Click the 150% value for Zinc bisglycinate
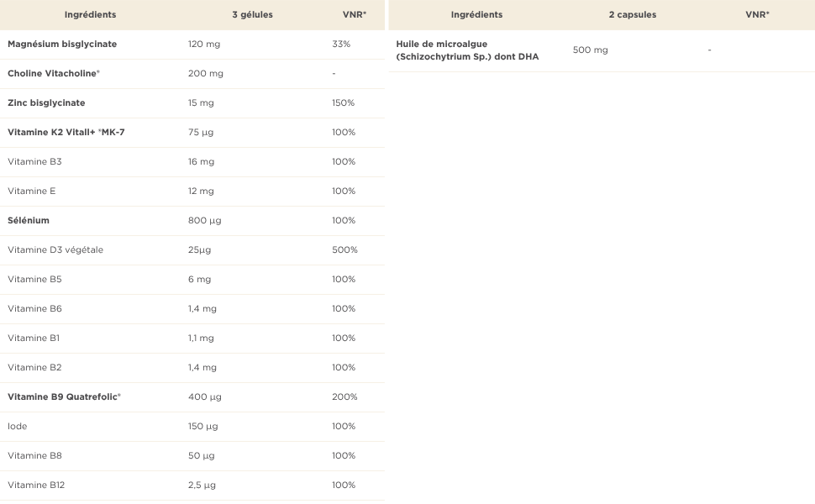Image resolution: width=815 pixels, height=504 pixels. pos(343,102)
